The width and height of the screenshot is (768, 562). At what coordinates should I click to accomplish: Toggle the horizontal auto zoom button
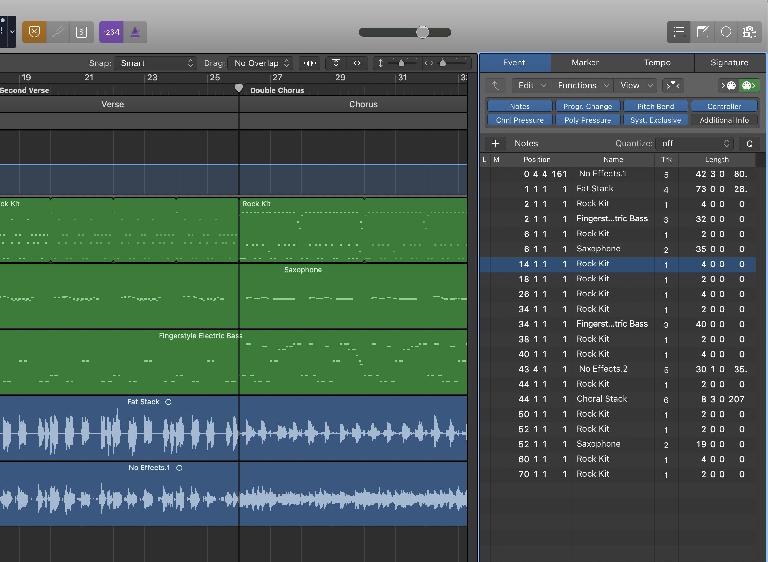(x=357, y=63)
